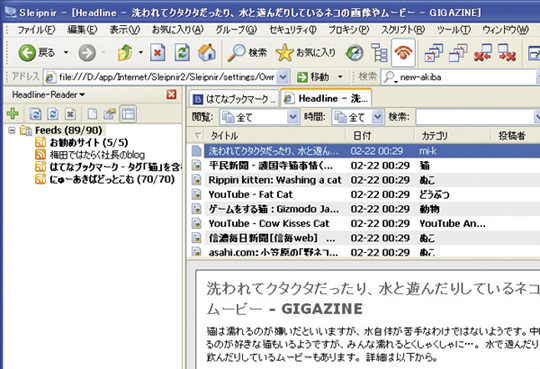Open the Up folder dropdown arrow
Screen dimensions: 540x369
point(141,53)
